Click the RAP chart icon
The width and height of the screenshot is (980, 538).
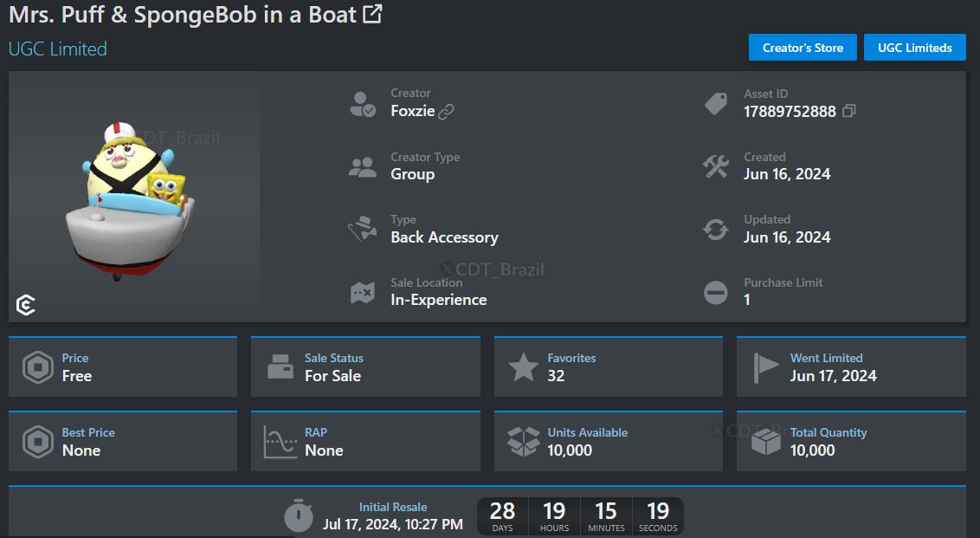[x=280, y=442]
